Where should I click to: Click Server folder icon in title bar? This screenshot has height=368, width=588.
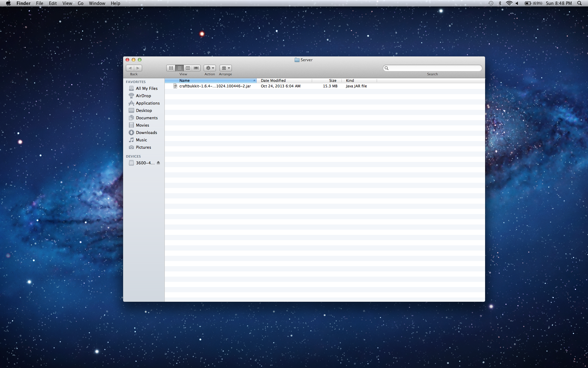coord(297,60)
